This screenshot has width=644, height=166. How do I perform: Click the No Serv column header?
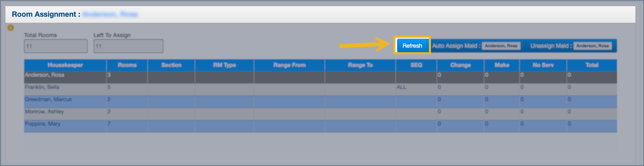click(x=543, y=65)
